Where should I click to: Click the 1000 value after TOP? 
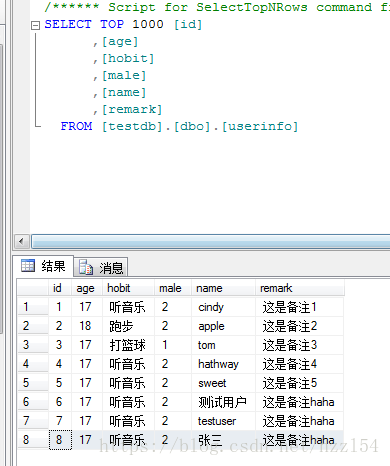[x=148, y=24]
